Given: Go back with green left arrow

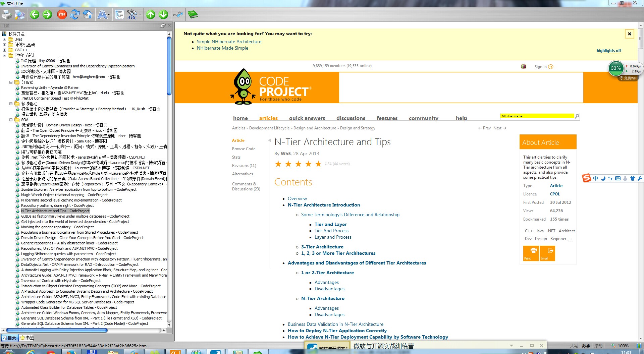Looking at the screenshot, I should (35, 14).
